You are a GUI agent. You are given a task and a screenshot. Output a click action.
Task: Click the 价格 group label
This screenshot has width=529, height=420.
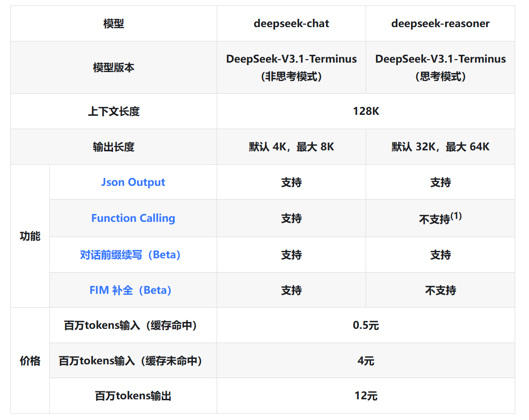(x=30, y=360)
